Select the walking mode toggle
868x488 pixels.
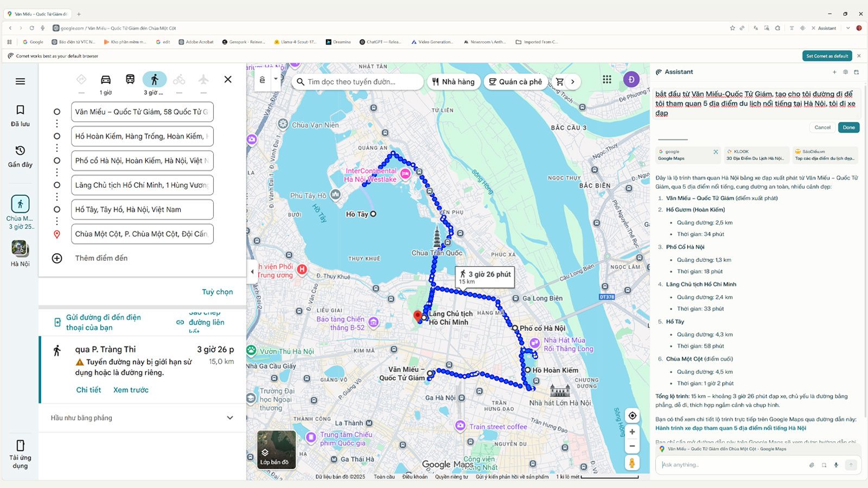(155, 80)
